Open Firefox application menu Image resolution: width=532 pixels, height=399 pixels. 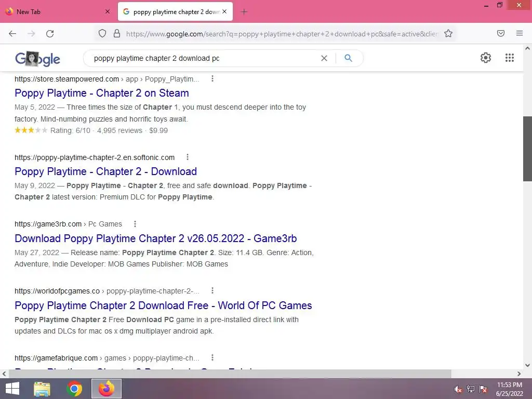(x=520, y=33)
